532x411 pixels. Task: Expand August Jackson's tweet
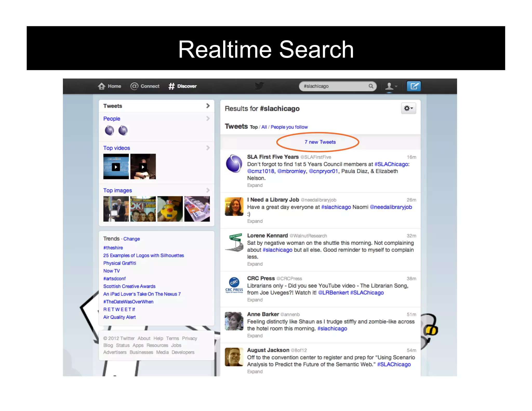(255, 372)
